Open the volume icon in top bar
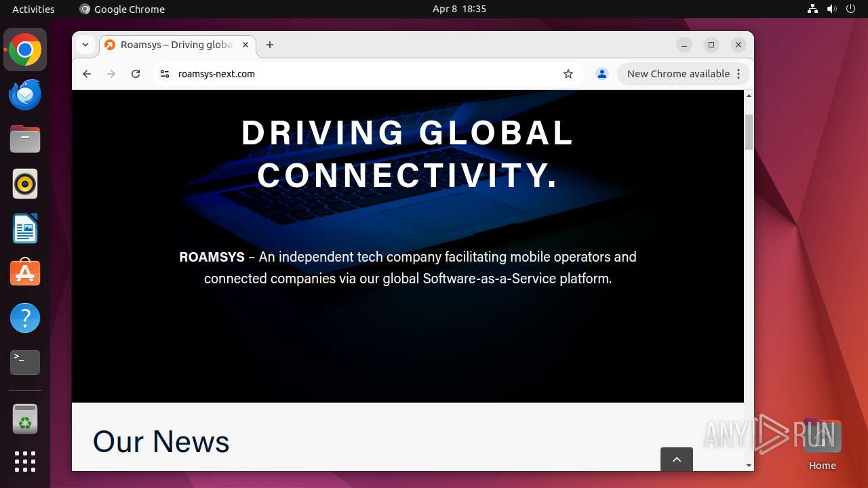The height and width of the screenshot is (488, 868). [831, 9]
